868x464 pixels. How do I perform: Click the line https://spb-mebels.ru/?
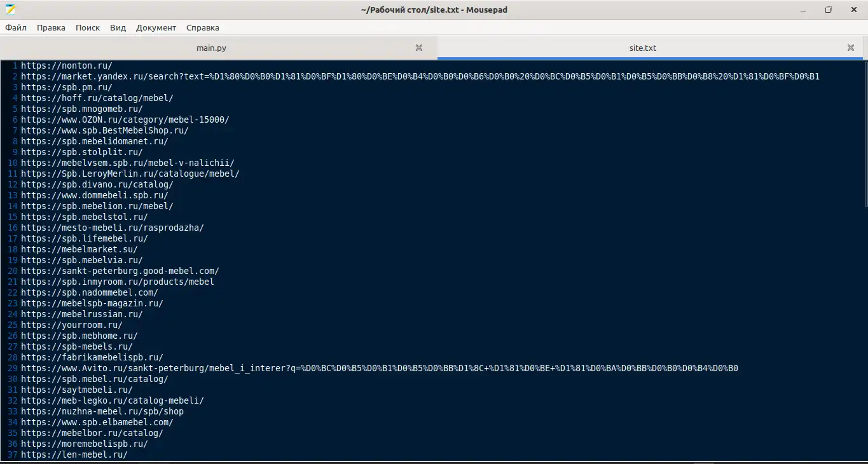pos(77,346)
